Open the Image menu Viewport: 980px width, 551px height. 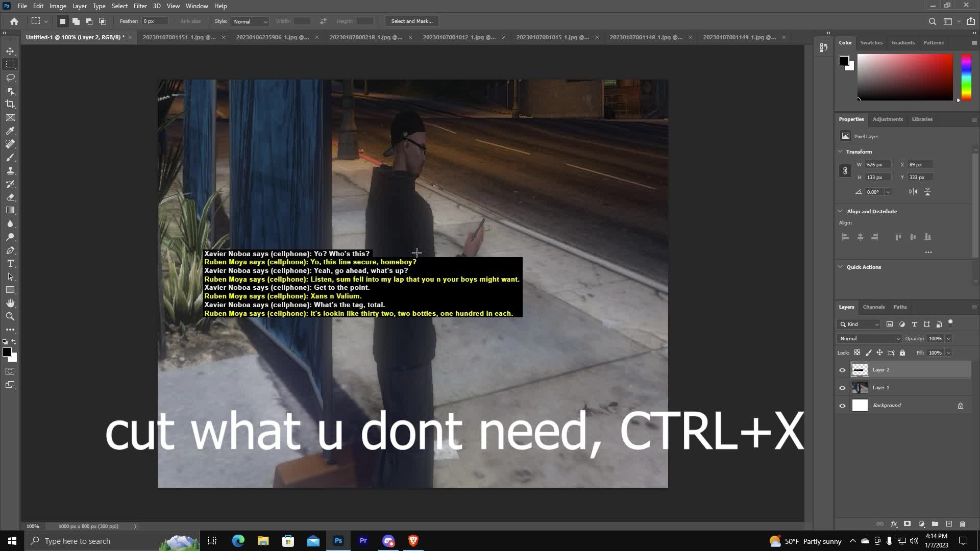click(58, 6)
